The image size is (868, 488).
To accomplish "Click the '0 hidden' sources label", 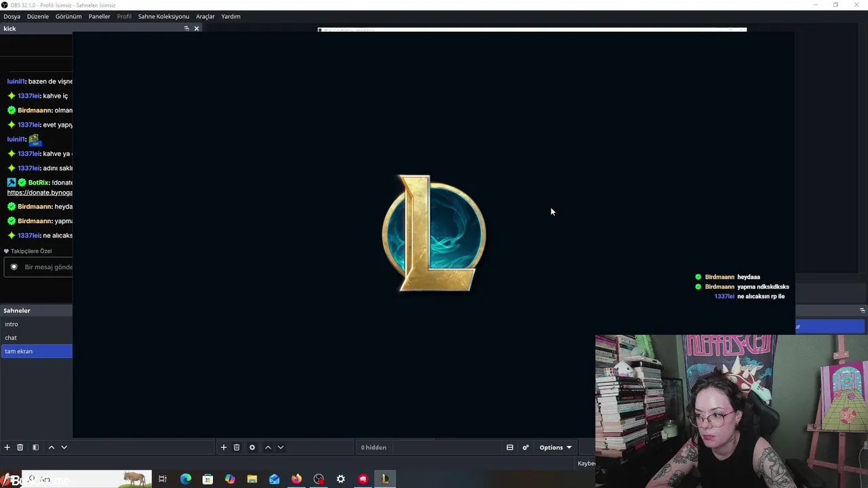I will tap(374, 447).
